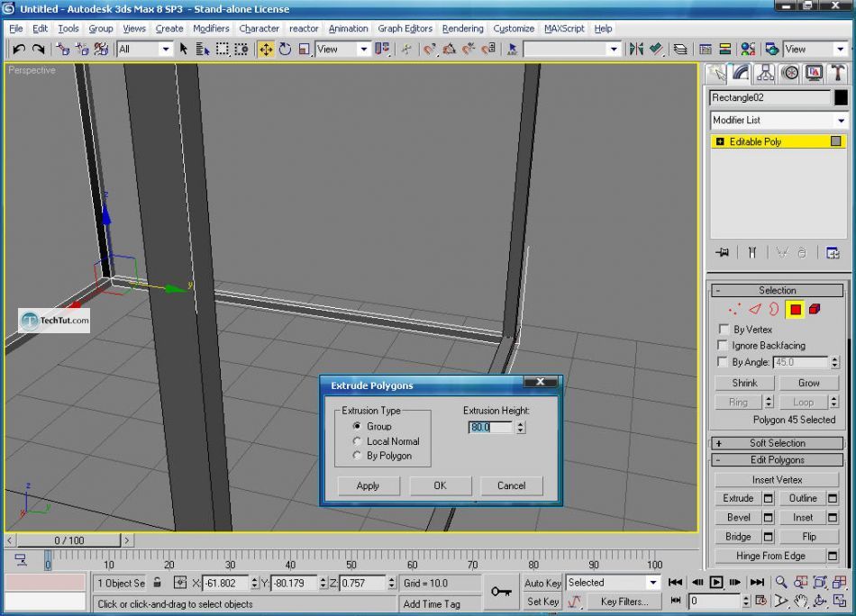Select the Scale tool
856x616 pixels.
pos(304,50)
